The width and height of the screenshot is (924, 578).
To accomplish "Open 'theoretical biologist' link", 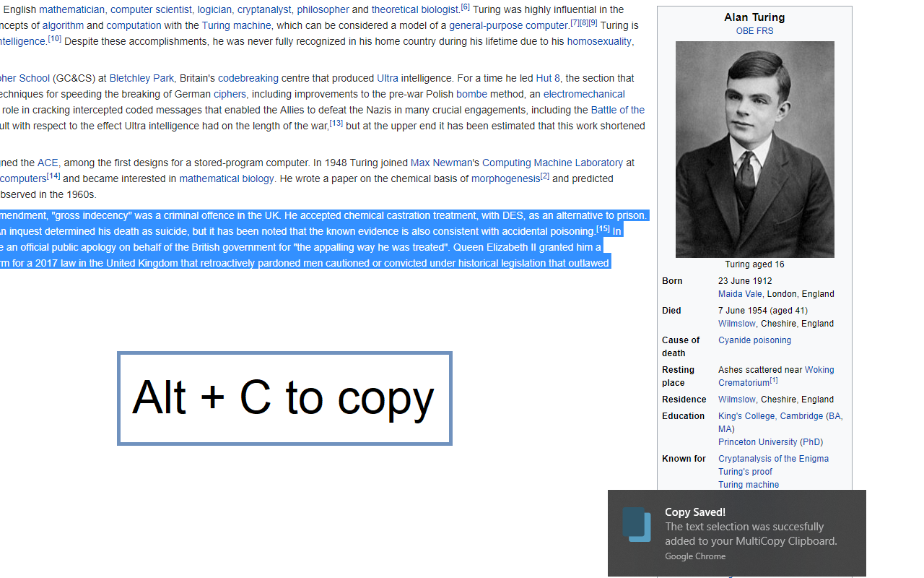I will point(415,9).
